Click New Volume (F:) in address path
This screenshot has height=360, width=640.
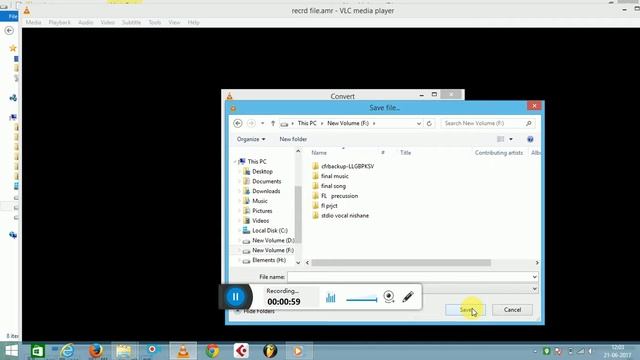click(348, 123)
